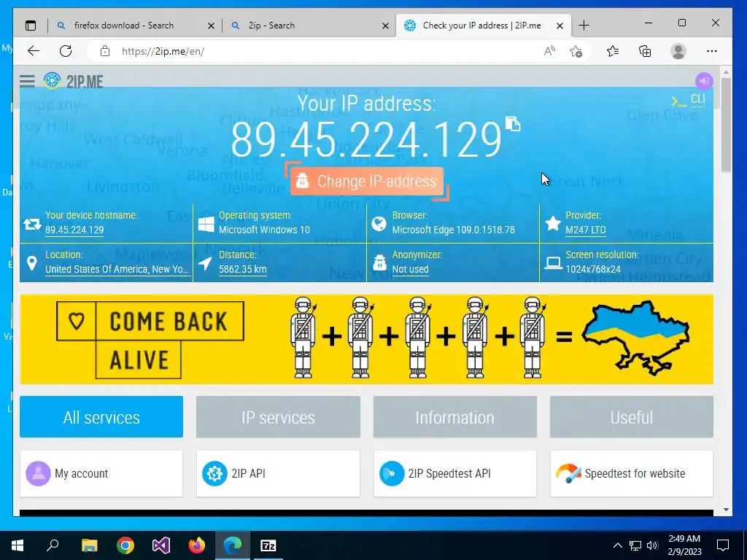Click the provider star icon
747x560 pixels.
(x=553, y=223)
